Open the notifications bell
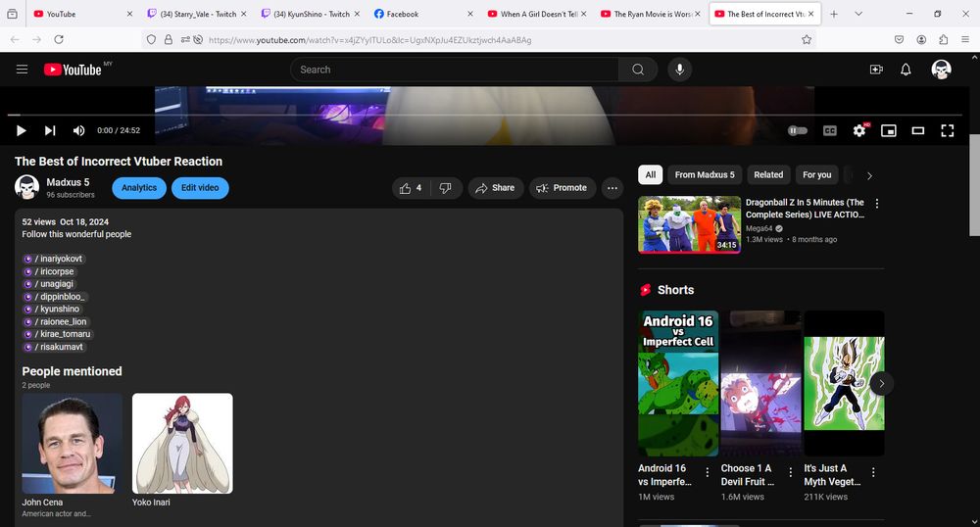The height and width of the screenshot is (527, 980). [x=906, y=70]
